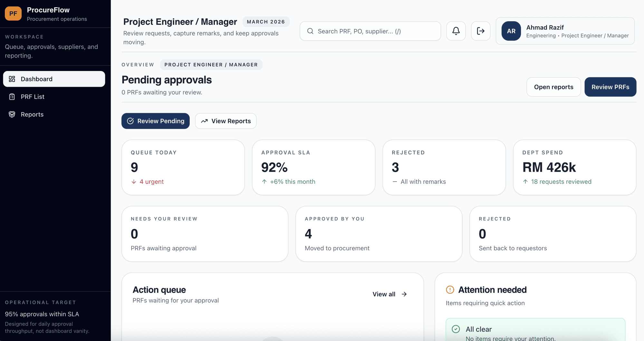Click the Review PRFs button
Image resolution: width=644 pixels, height=341 pixels.
610,87
